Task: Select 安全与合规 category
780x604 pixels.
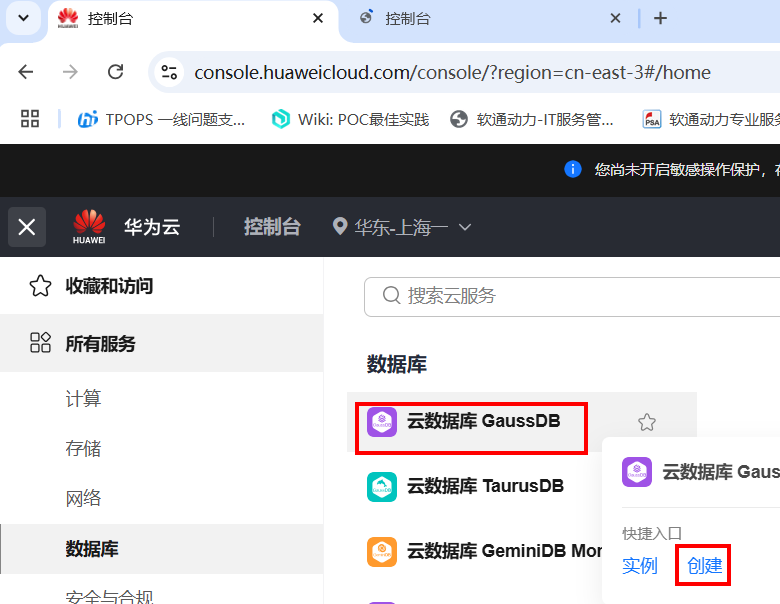Action: pyautogui.click(x=109, y=596)
